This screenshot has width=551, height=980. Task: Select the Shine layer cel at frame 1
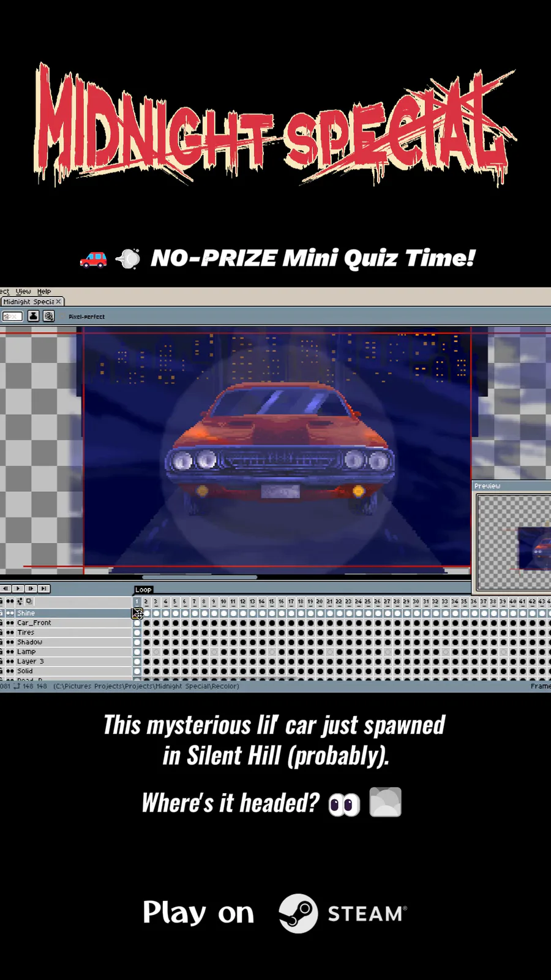pos(137,613)
